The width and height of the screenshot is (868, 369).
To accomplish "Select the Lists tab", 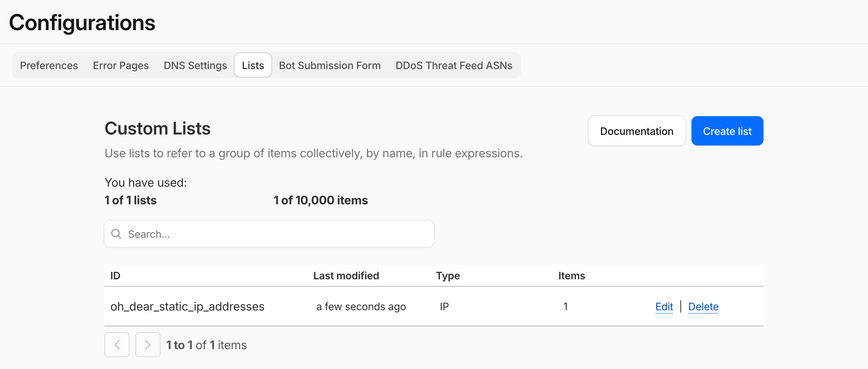I will coord(253,65).
